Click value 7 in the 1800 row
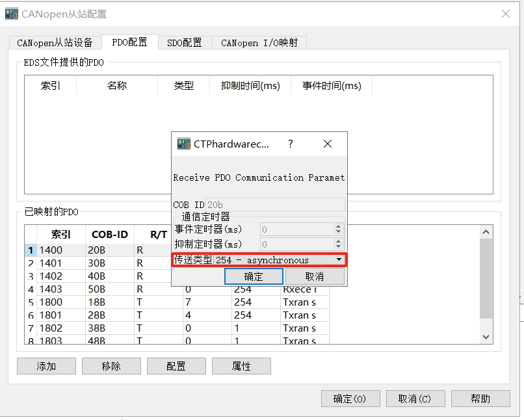Image resolution: width=524 pixels, height=420 pixels. tap(207, 302)
